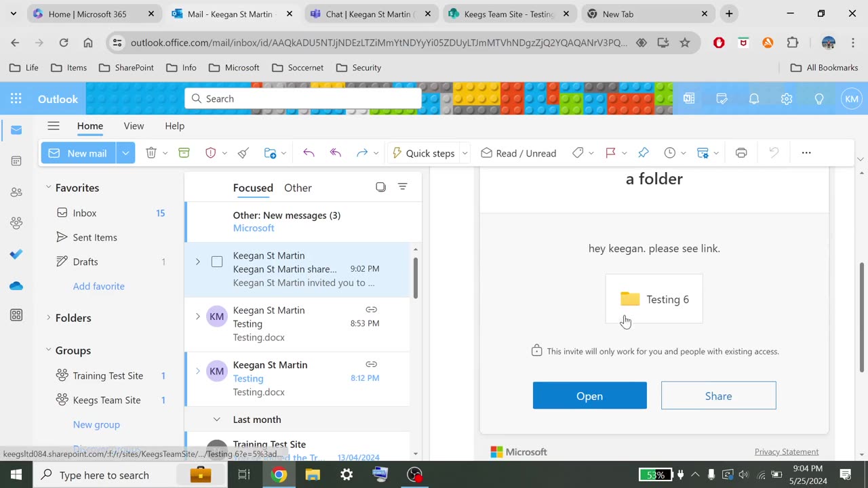Switch to the Focused inbox tab
Viewport: 868px width, 488px height.
(x=253, y=188)
